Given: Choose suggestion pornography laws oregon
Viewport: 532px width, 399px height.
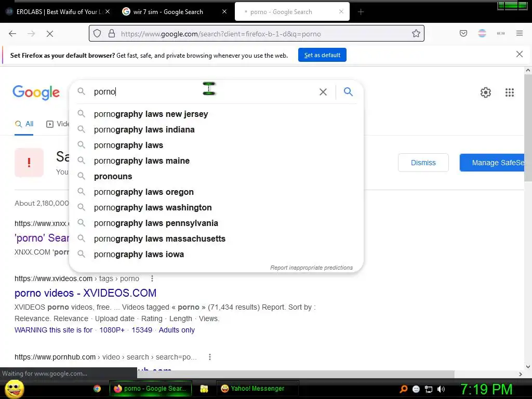Looking at the screenshot, I should (x=216, y=192).
